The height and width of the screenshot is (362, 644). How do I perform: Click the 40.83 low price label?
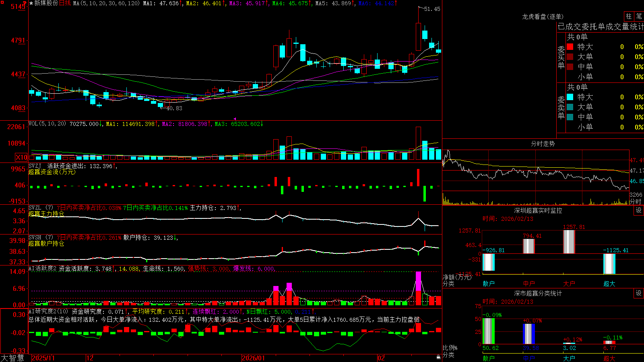[x=174, y=108]
